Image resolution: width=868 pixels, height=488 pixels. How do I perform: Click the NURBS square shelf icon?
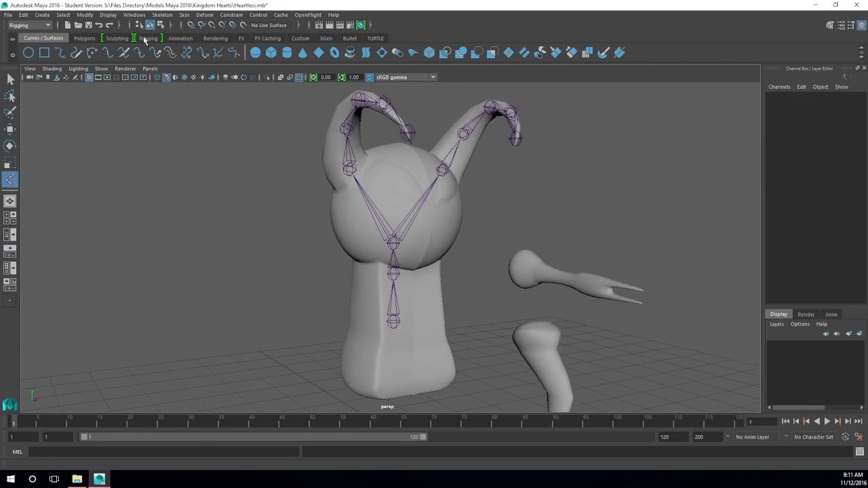[44, 52]
